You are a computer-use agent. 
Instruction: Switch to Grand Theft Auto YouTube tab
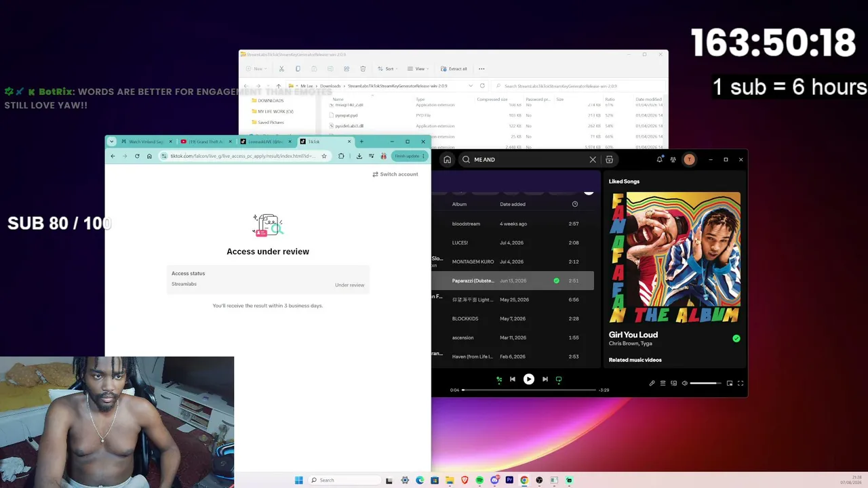pyautogui.click(x=206, y=142)
